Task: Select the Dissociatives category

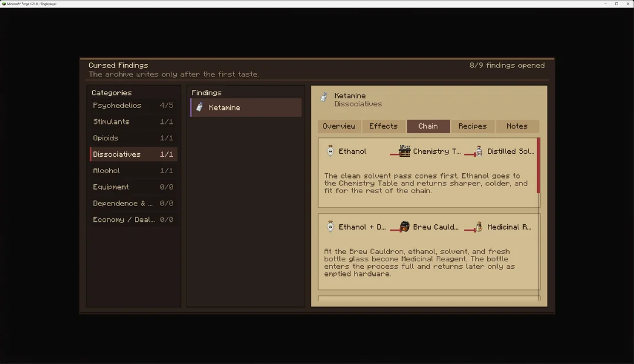Action: point(133,154)
